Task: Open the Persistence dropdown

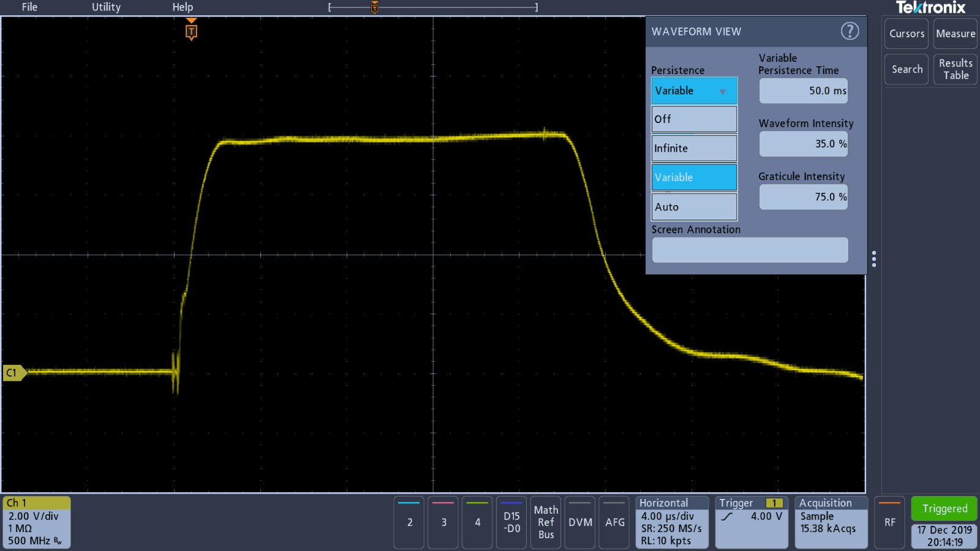Action: (x=694, y=91)
